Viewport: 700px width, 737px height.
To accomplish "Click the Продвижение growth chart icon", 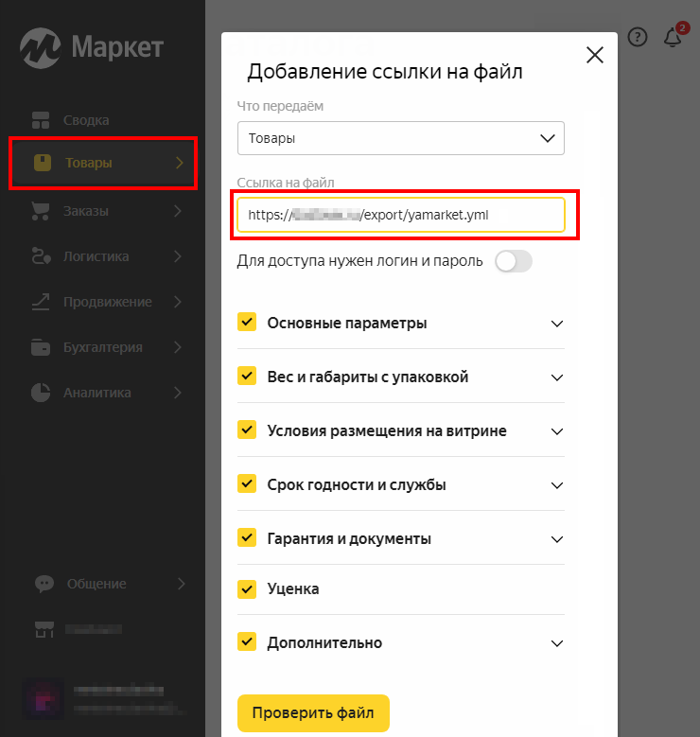I will point(41,302).
